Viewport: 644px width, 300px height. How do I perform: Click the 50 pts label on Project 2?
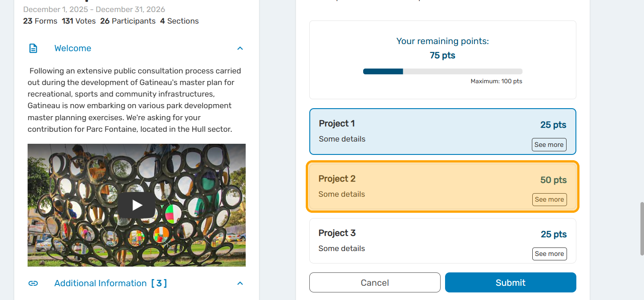(x=553, y=180)
